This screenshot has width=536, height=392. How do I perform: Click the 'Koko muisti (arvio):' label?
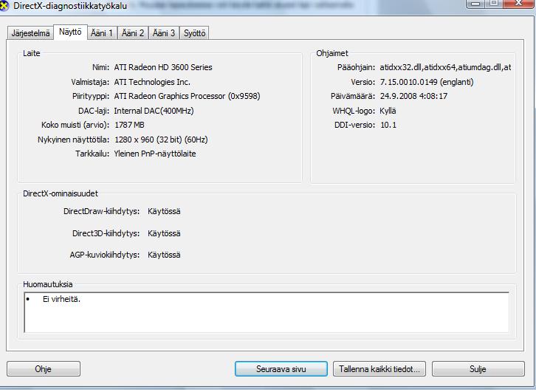tap(75, 125)
